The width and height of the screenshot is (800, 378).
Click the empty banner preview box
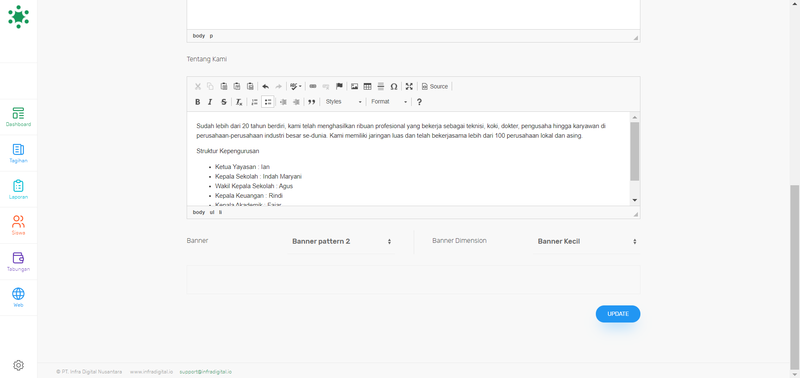tap(413, 280)
